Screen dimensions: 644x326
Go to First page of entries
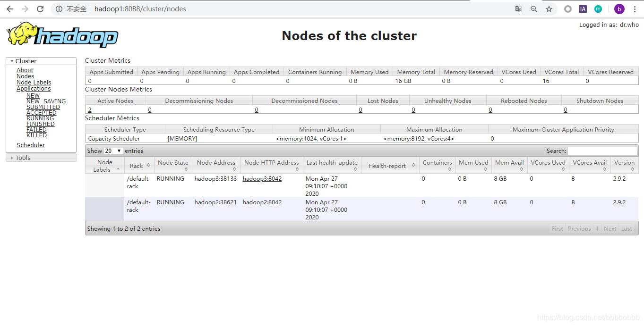(558, 229)
